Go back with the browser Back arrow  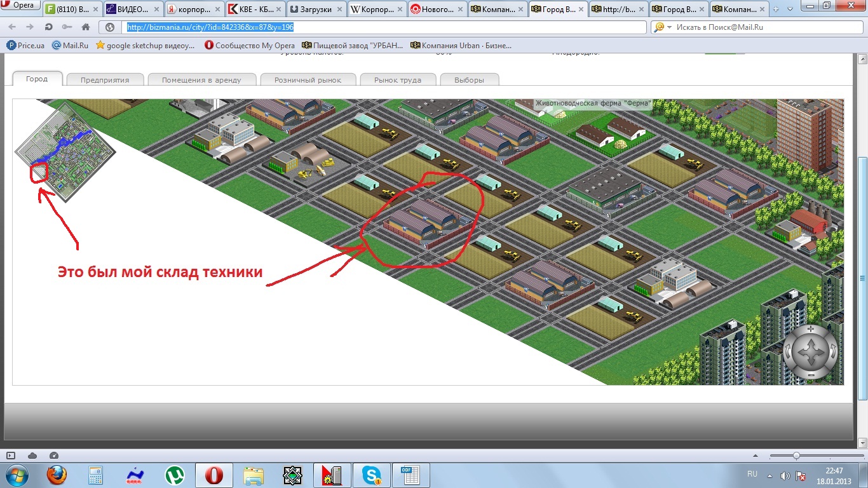click(12, 27)
